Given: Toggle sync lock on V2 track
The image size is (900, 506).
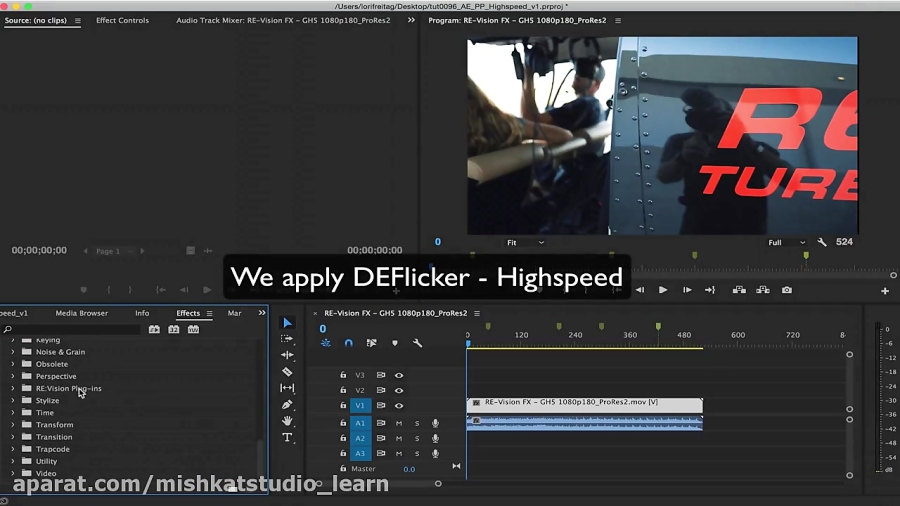Looking at the screenshot, I should click(x=381, y=390).
